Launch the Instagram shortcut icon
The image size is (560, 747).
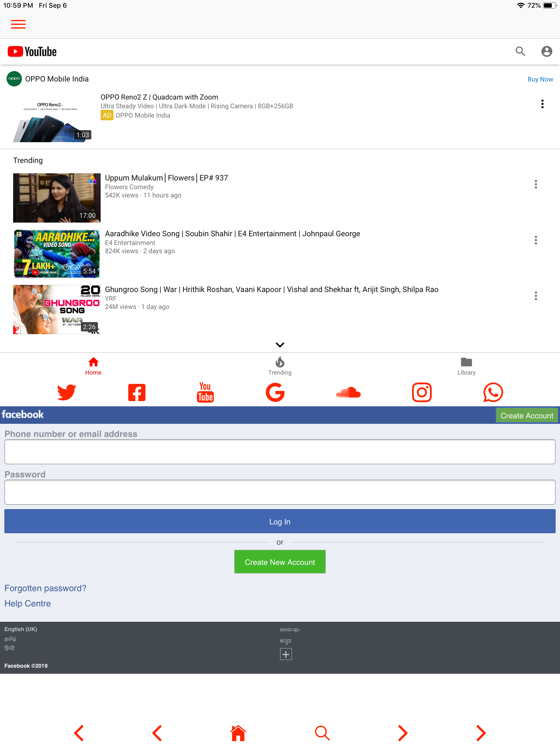422,392
